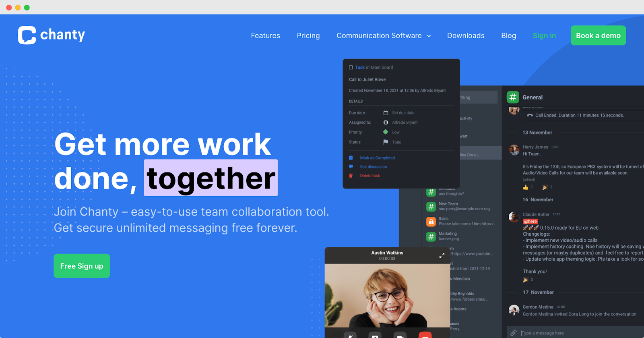Open the Features menu item
Image resolution: width=644 pixels, height=338 pixels.
(265, 35)
